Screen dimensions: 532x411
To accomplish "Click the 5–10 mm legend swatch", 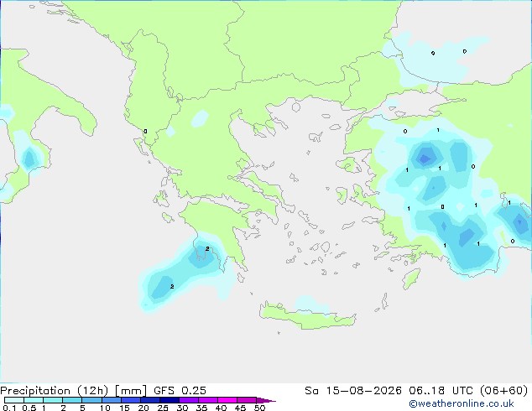I will click(x=91, y=400).
